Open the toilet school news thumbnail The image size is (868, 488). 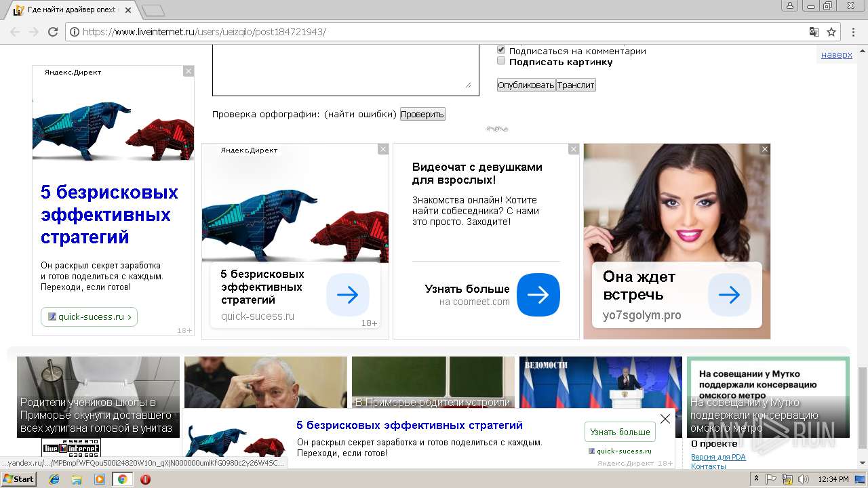tap(98, 396)
